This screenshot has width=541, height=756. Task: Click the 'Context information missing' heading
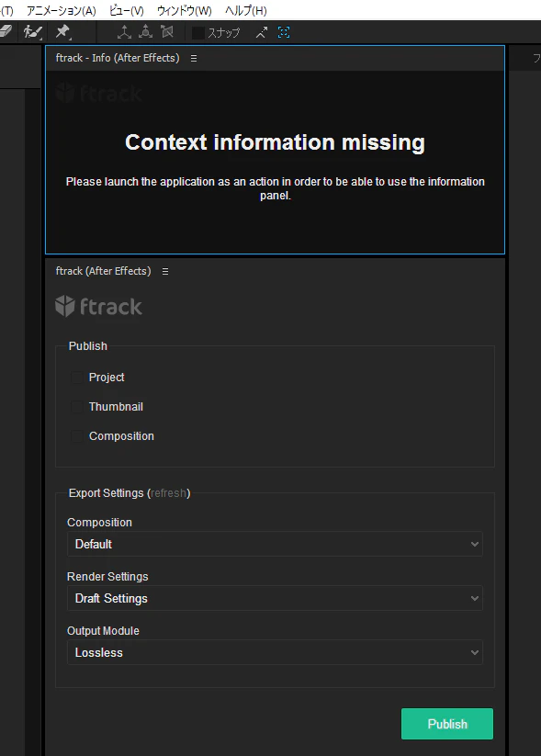[x=275, y=142]
